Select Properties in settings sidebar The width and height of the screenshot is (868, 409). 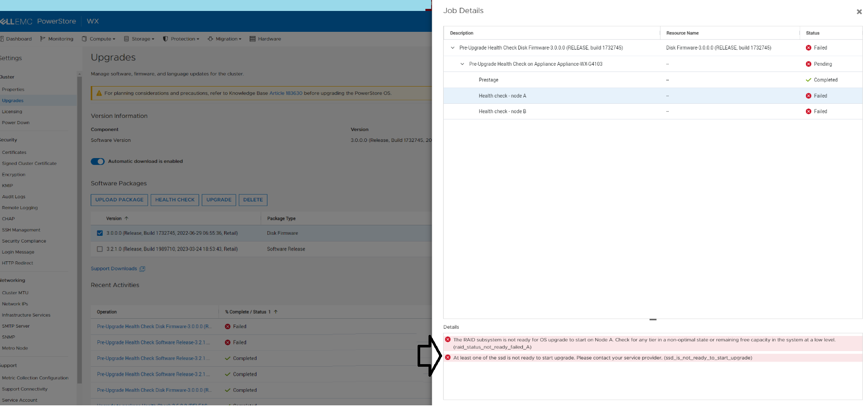click(x=13, y=90)
